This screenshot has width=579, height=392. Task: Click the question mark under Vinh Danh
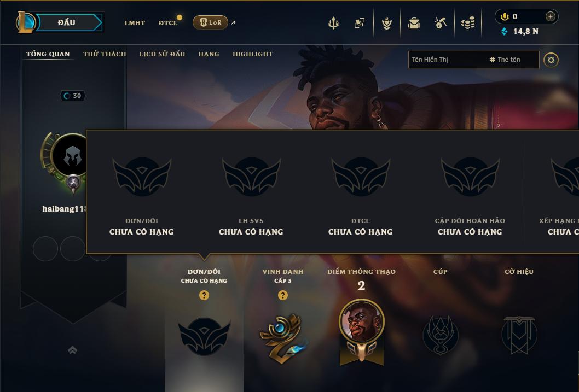(283, 295)
